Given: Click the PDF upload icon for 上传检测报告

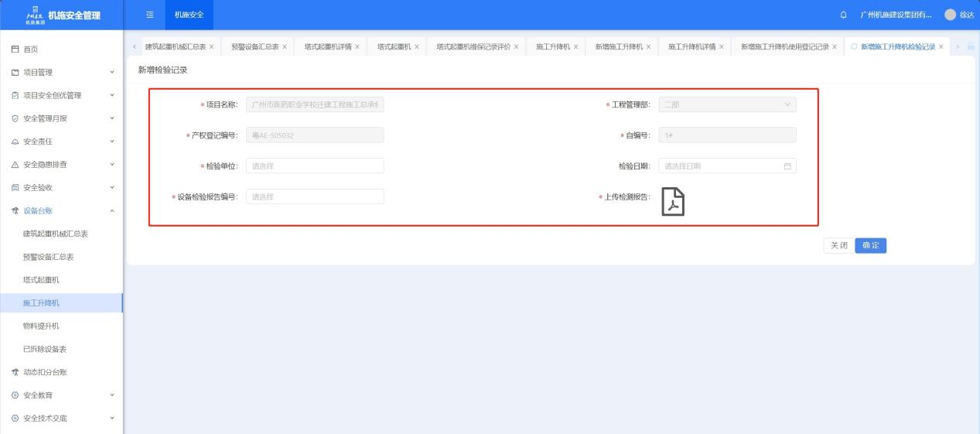Looking at the screenshot, I should (673, 202).
